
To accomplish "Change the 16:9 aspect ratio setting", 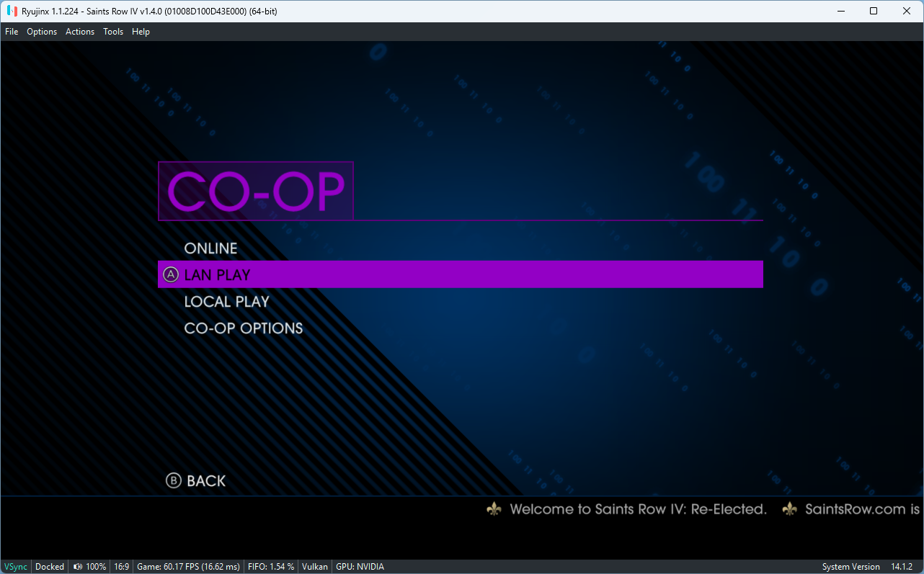I will coord(121,567).
